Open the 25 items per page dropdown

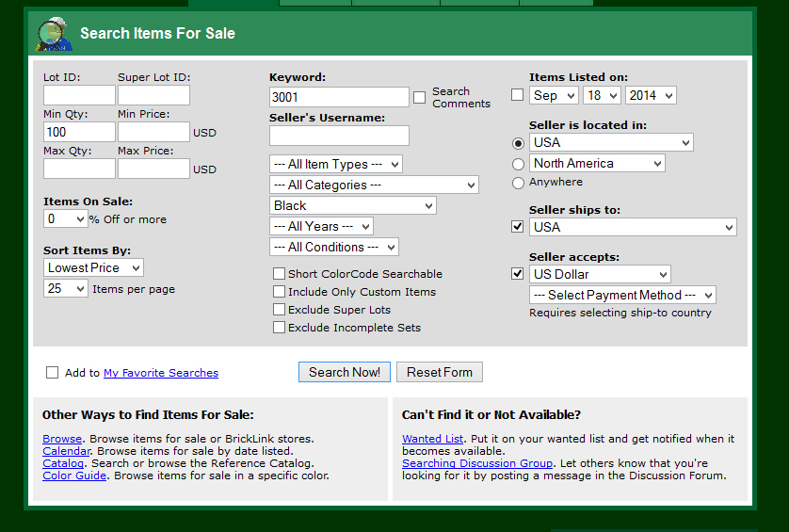point(65,288)
